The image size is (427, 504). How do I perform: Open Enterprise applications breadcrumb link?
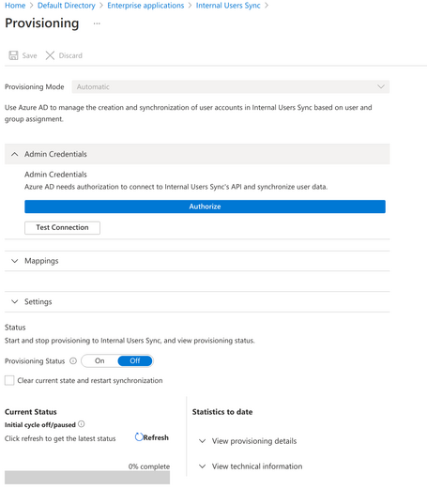145,6
